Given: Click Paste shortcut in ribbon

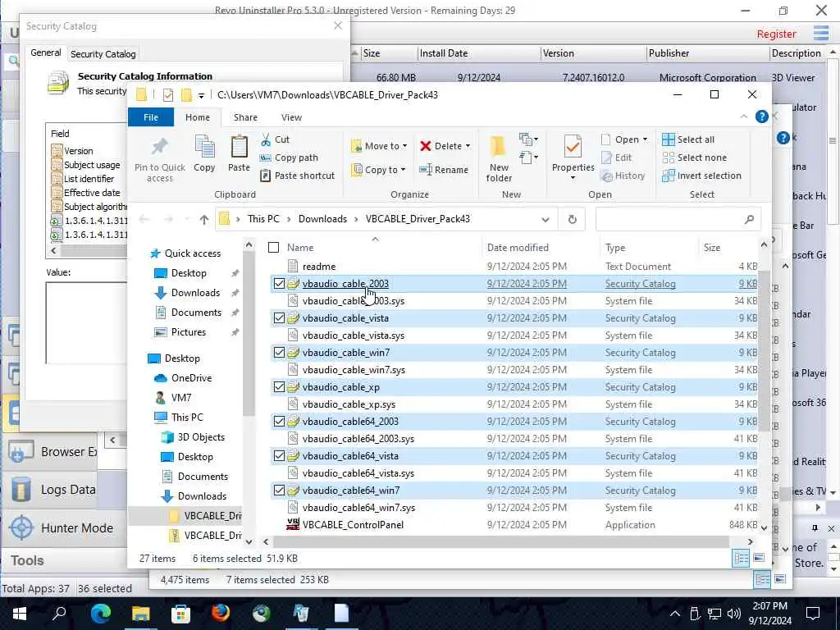Looking at the screenshot, I should (x=297, y=176).
